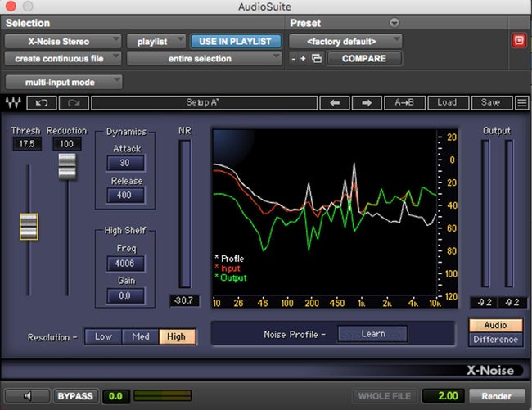Screen dimensions: 532x410
Task: Open the create continuous file dropdown
Action: tap(62, 59)
